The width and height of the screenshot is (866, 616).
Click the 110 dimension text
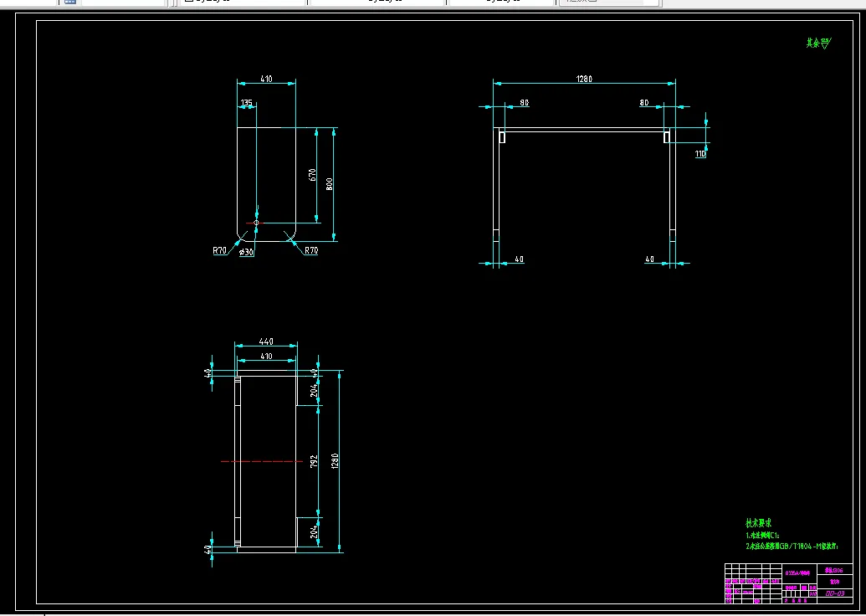700,154
